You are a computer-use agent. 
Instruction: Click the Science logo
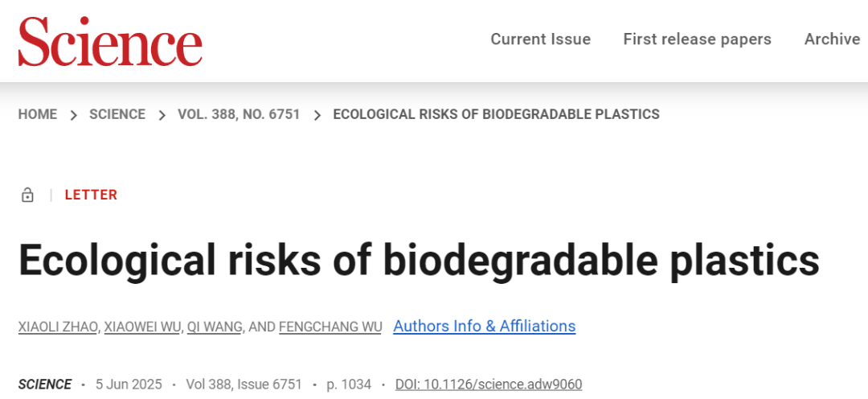pos(110,42)
